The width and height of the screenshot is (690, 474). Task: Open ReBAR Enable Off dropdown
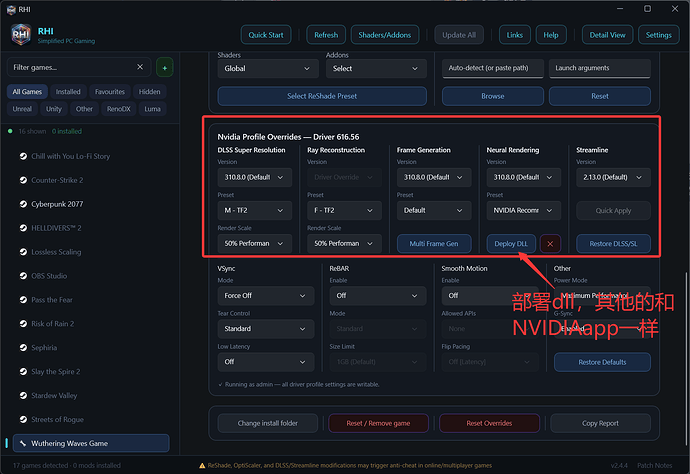pyautogui.click(x=378, y=296)
